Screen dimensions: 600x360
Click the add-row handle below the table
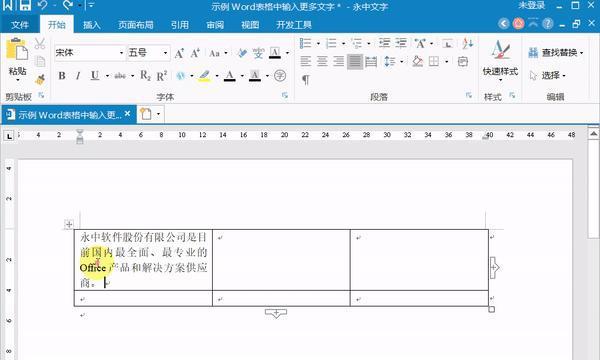pos(276,313)
